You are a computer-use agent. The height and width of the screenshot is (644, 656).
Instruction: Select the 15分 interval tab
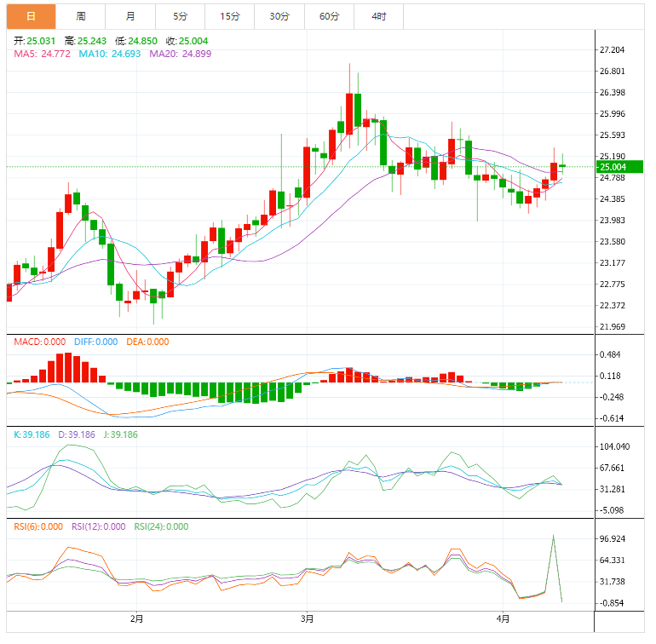(229, 16)
